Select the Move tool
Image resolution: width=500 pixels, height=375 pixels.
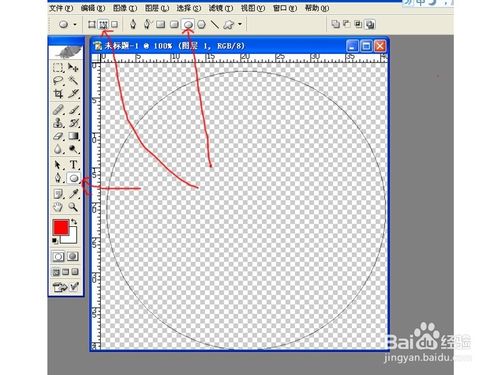pyautogui.click(x=73, y=68)
